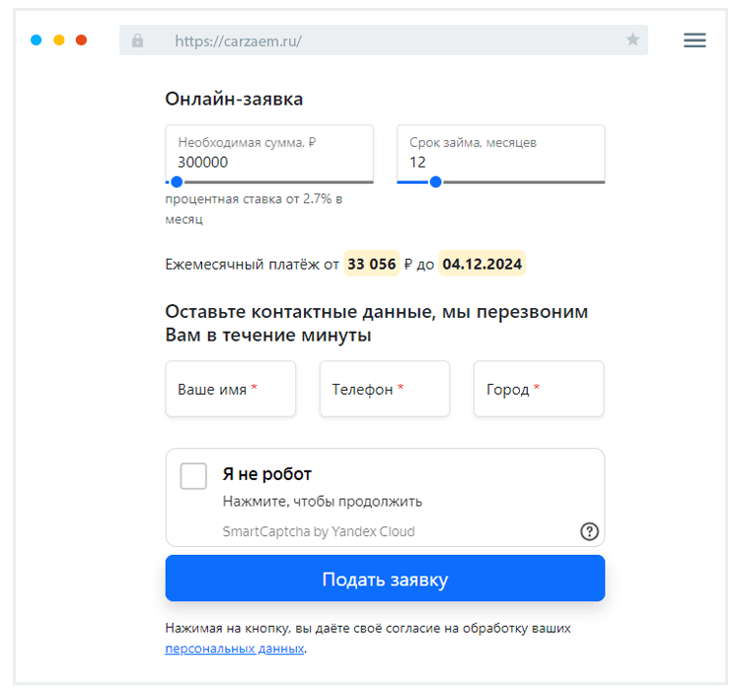Tick the "Я не робот" checkbox
The width and height of the screenshot is (741, 700).
pos(193,476)
